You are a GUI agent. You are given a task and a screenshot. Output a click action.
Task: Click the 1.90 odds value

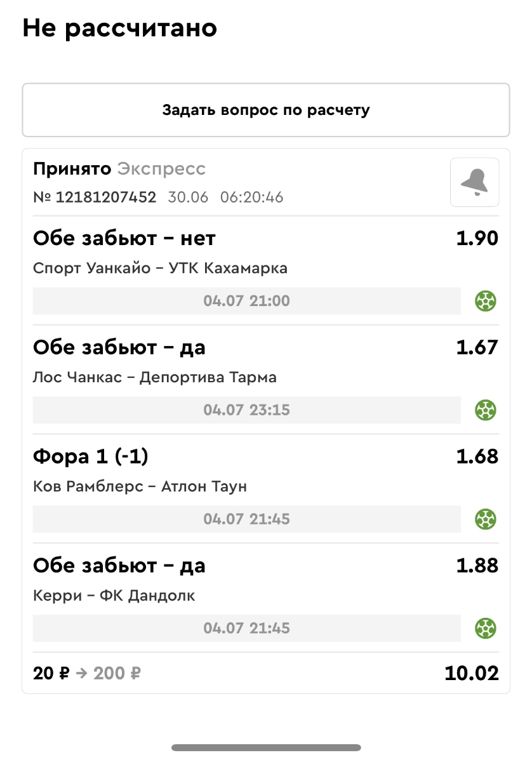(x=477, y=239)
